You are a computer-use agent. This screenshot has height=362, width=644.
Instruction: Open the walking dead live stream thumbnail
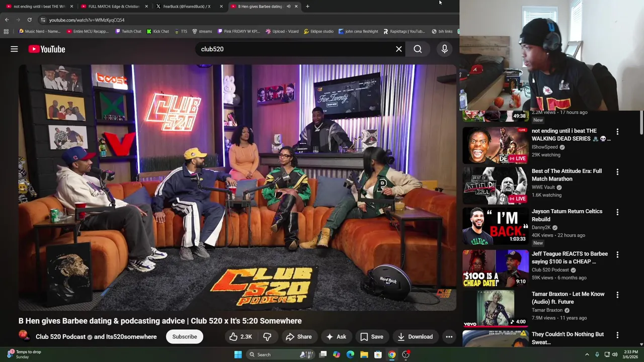(496, 145)
